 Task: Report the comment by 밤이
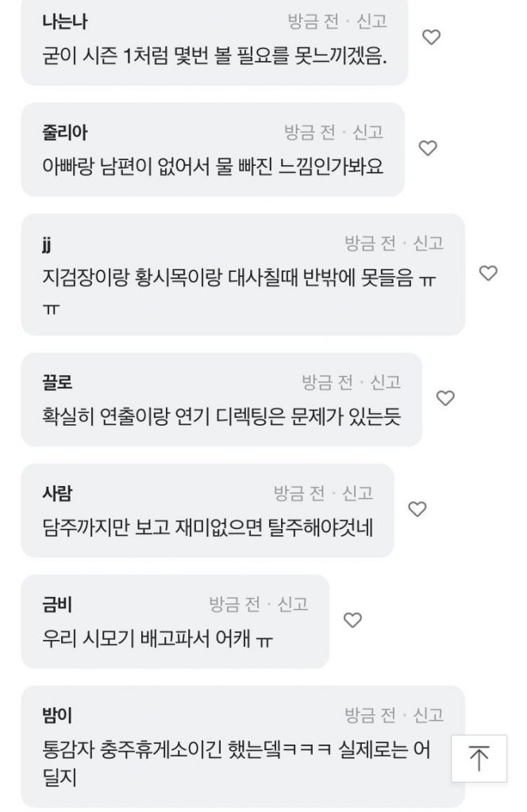pyautogui.click(x=428, y=715)
